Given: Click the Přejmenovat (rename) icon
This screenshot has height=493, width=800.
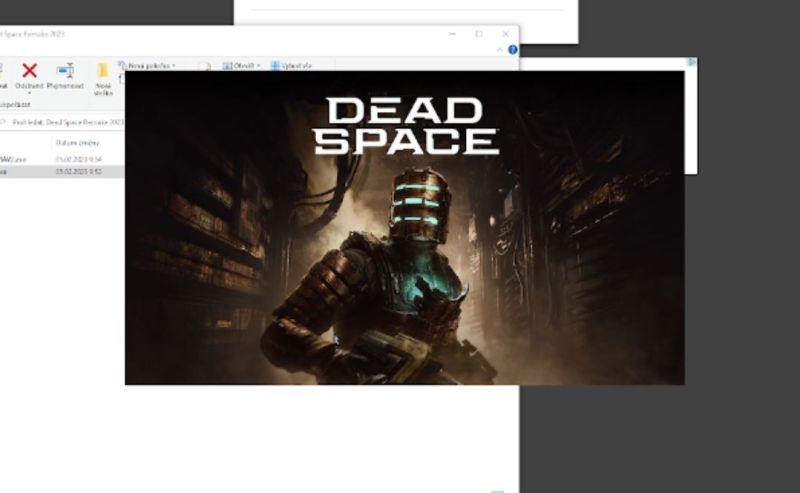Looking at the screenshot, I should click(65, 70).
